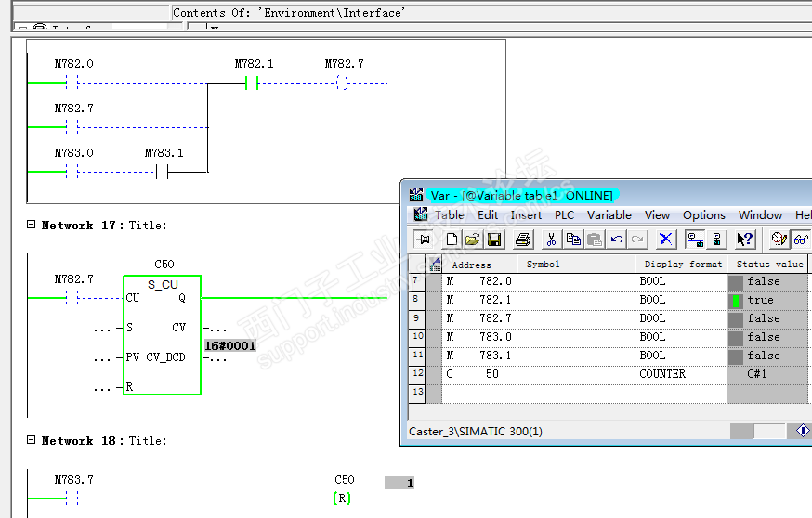Click the blue diamond status bar icon
Viewport: 812px width, 518px height.
(802, 431)
